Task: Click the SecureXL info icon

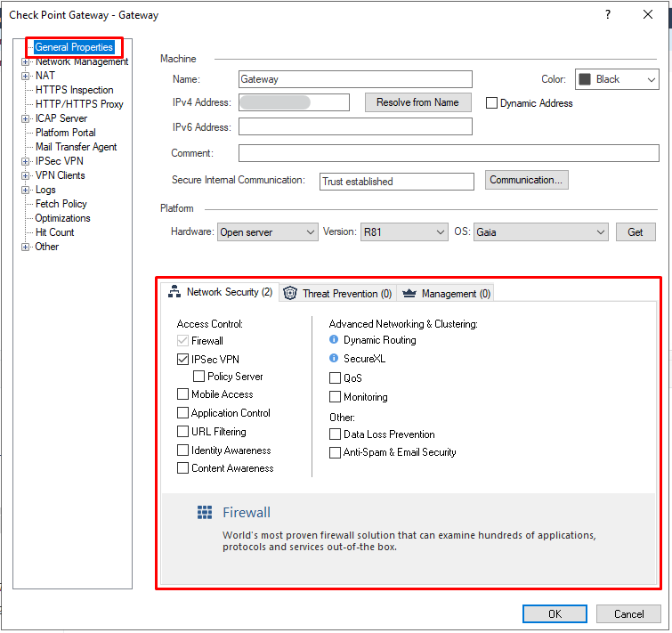Action: (334, 359)
